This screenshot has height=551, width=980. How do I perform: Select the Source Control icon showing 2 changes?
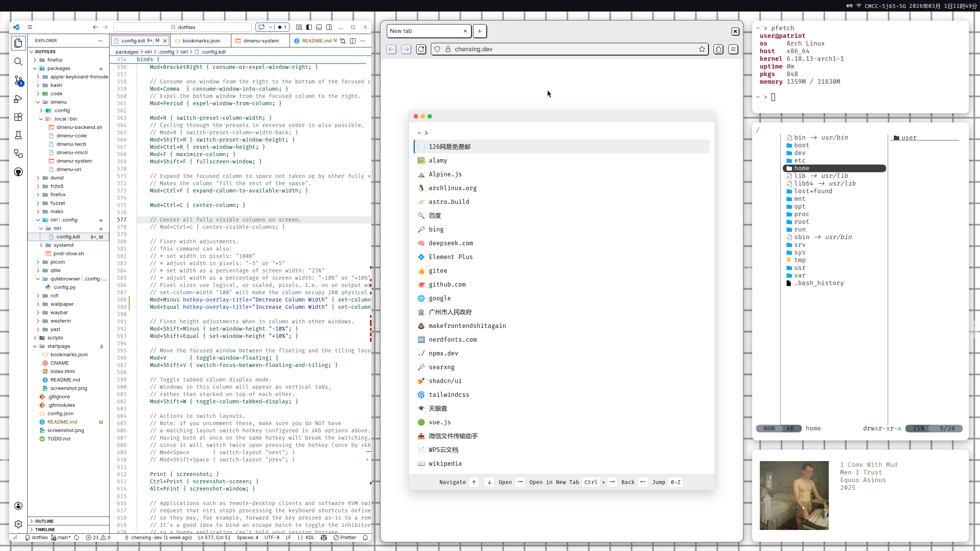coord(18,81)
